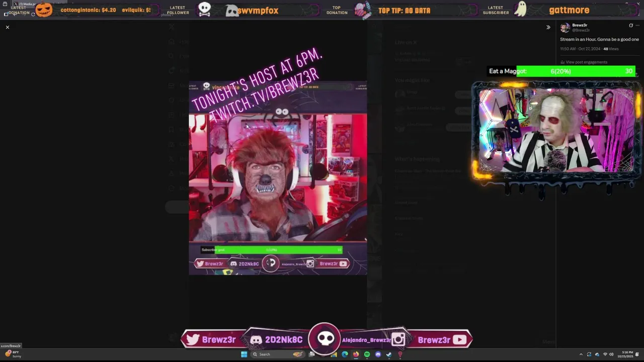Close the X media viewer
Image resolution: width=644 pixels, height=362 pixels.
8,27
